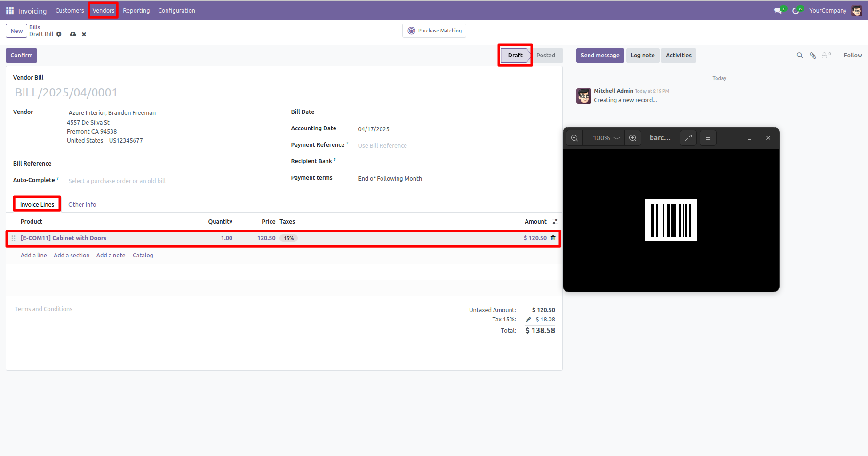Open the conversations chat icon

point(778,10)
